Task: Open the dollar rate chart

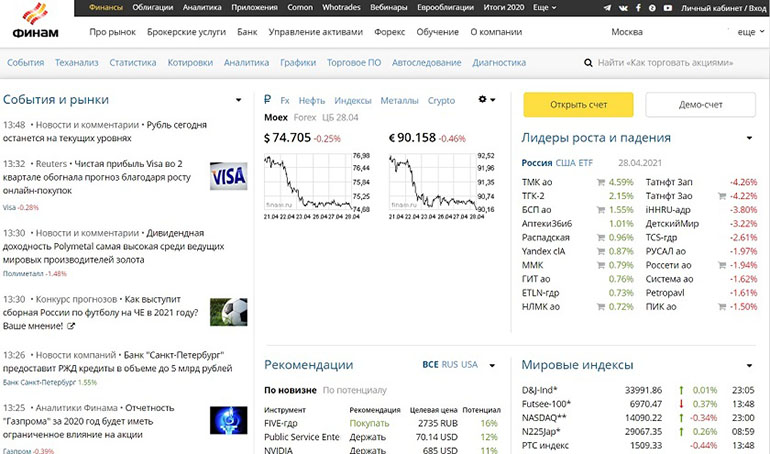Action: pos(317,187)
